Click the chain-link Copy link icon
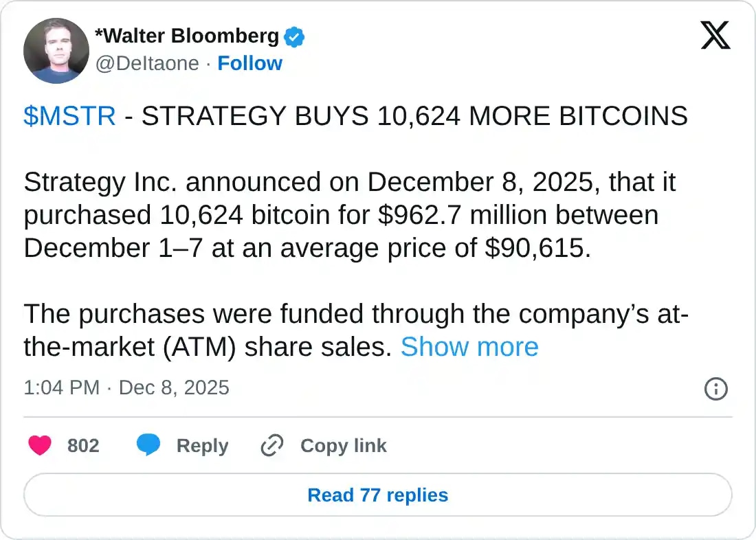The image size is (756, 540). click(x=271, y=445)
